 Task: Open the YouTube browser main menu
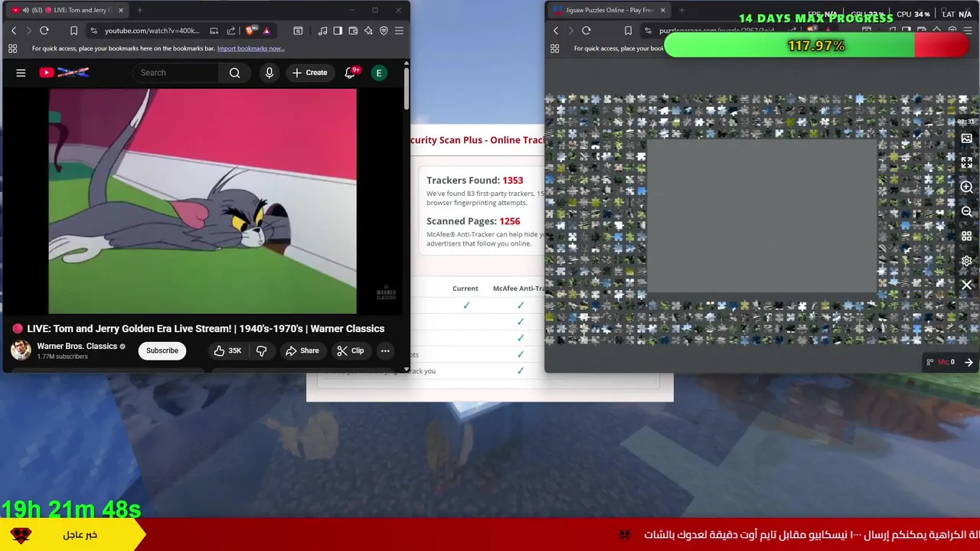pos(399,31)
